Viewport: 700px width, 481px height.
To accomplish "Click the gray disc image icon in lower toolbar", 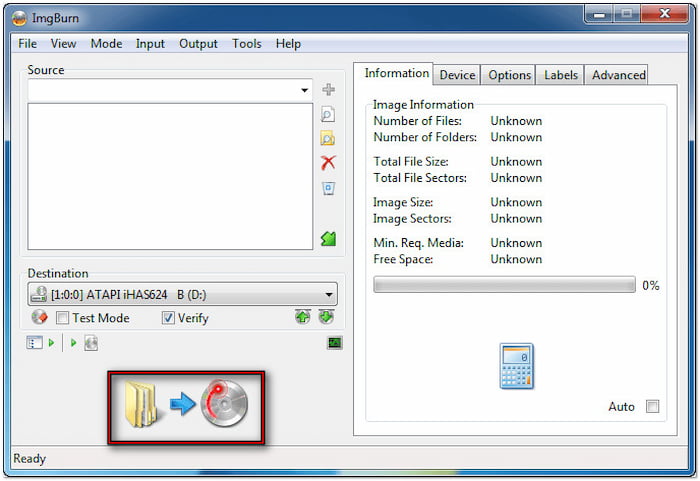I will 91,343.
